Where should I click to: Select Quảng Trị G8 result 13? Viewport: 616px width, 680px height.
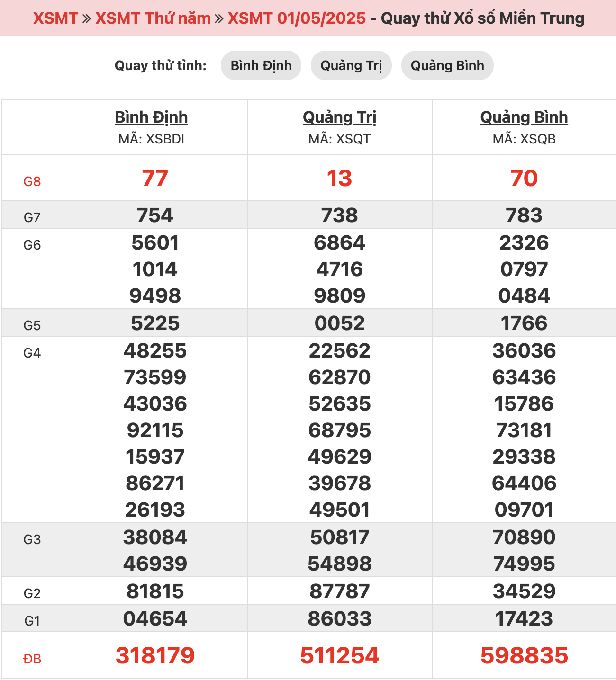339,179
